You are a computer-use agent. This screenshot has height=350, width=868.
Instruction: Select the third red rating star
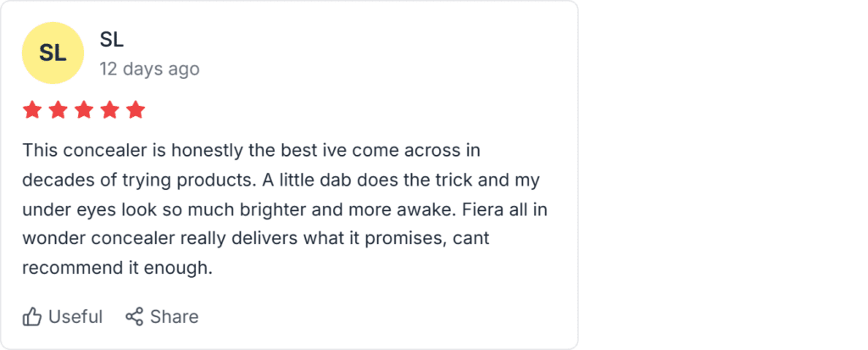click(84, 110)
